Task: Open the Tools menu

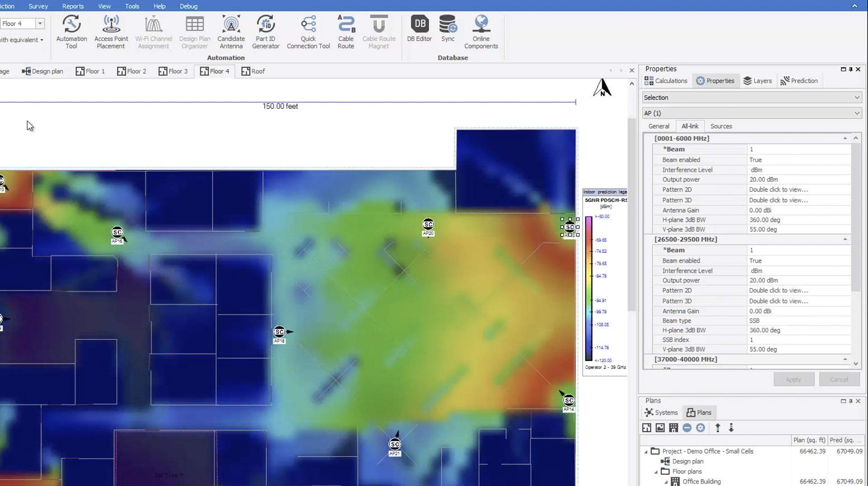Action: (132, 6)
